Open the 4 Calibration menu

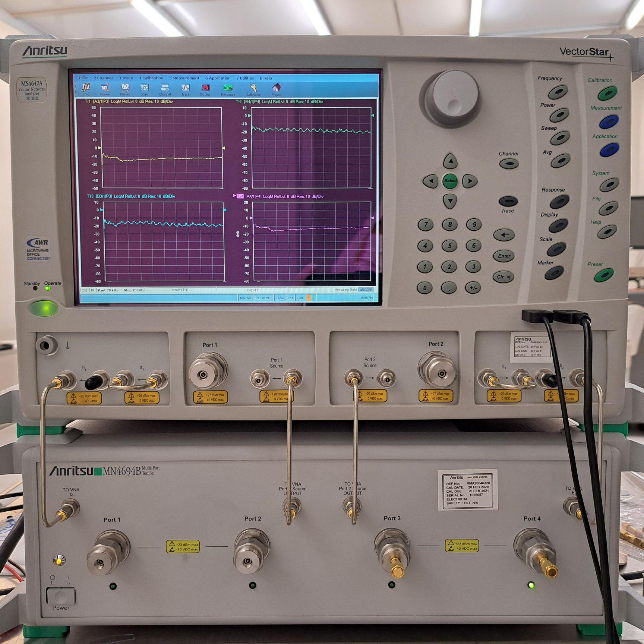pos(151,78)
